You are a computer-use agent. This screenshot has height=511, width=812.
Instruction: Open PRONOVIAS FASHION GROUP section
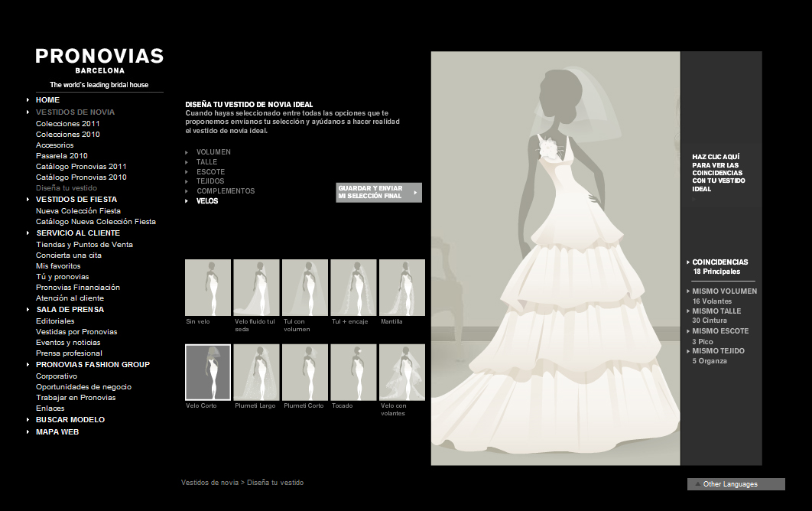93,365
